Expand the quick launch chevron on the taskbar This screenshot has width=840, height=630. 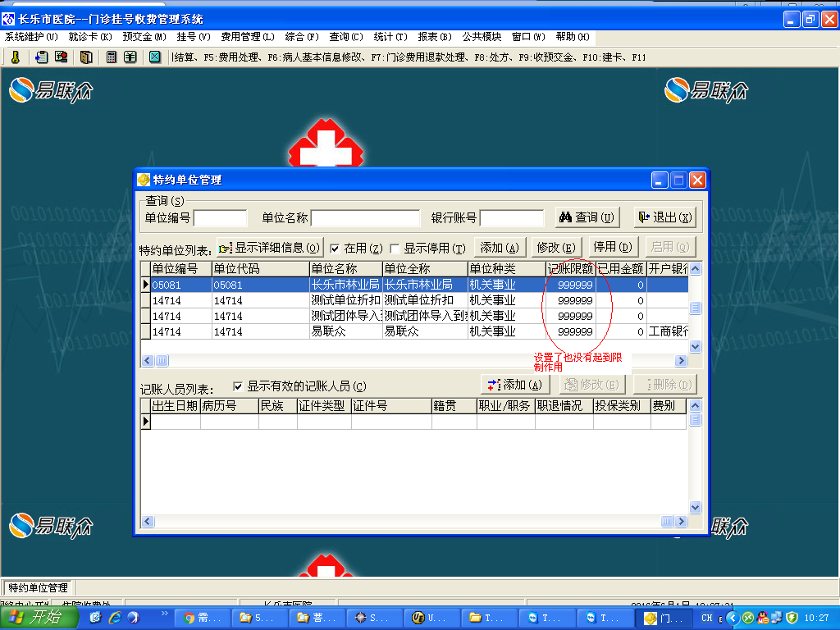164,614
